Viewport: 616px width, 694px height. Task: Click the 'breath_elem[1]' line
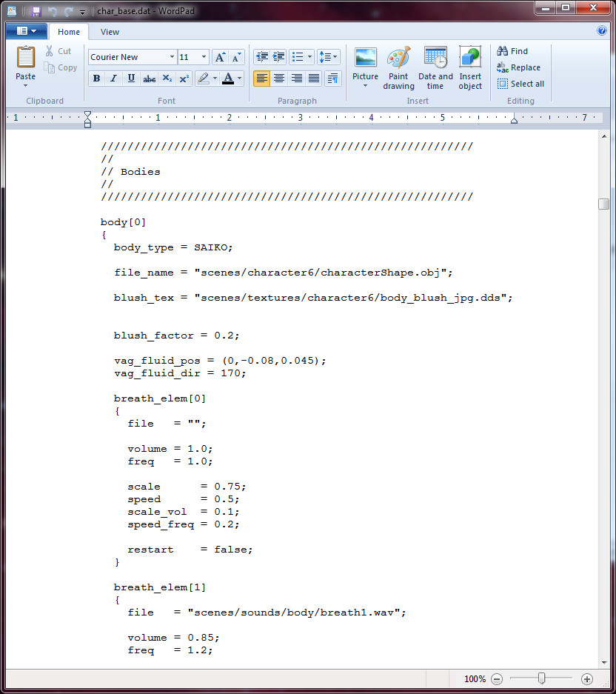[x=160, y=587]
